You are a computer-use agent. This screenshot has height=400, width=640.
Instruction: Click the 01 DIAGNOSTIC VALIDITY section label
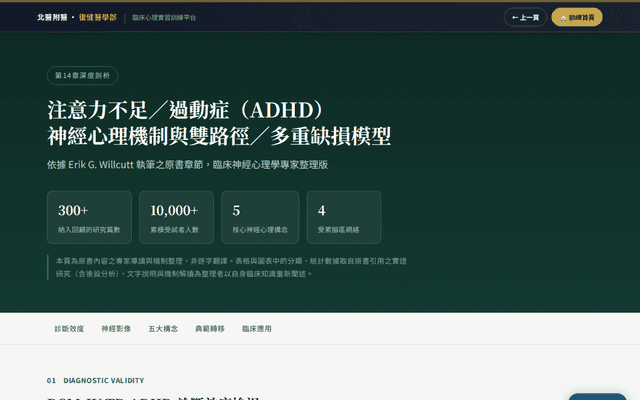point(96,380)
